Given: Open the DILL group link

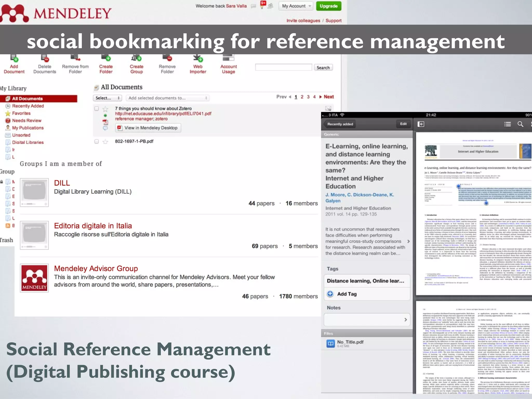Looking at the screenshot, I should point(62,183).
